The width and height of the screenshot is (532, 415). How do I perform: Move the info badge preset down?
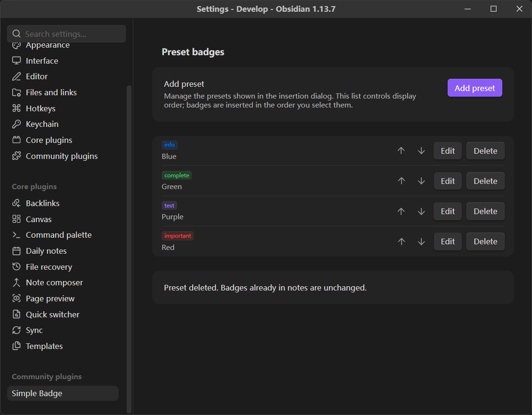pos(421,150)
